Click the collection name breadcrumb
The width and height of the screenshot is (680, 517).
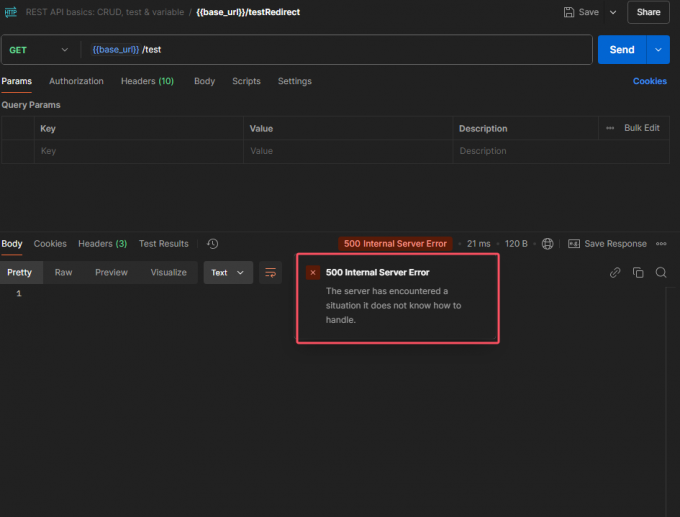point(105,12)
